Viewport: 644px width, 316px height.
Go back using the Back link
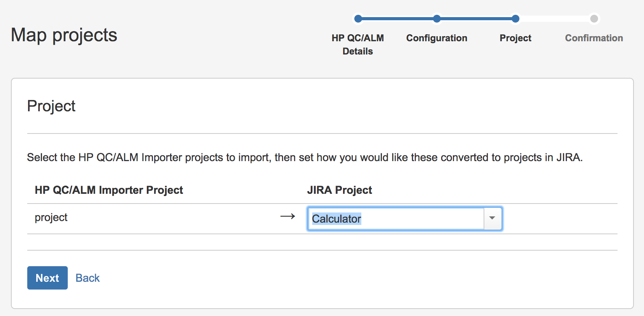pyautogui.click(x=88, y=278)
